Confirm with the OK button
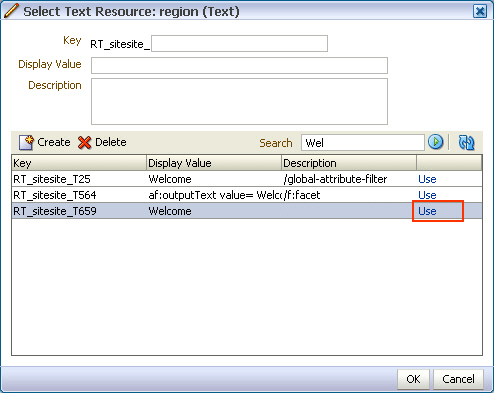 click(x=413, y=379)
